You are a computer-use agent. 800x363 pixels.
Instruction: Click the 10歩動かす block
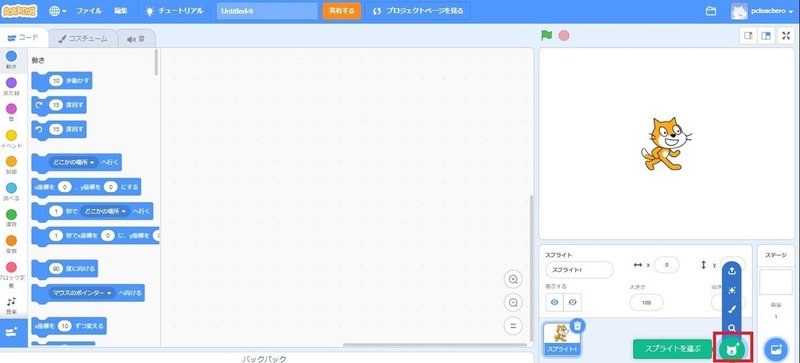(62, 81)
